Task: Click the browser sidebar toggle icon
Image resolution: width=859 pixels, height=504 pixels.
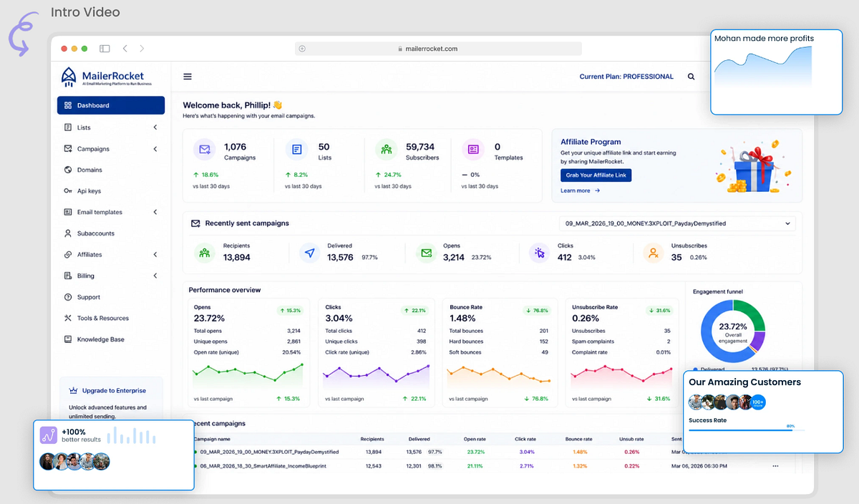Action: coord(105,49)
